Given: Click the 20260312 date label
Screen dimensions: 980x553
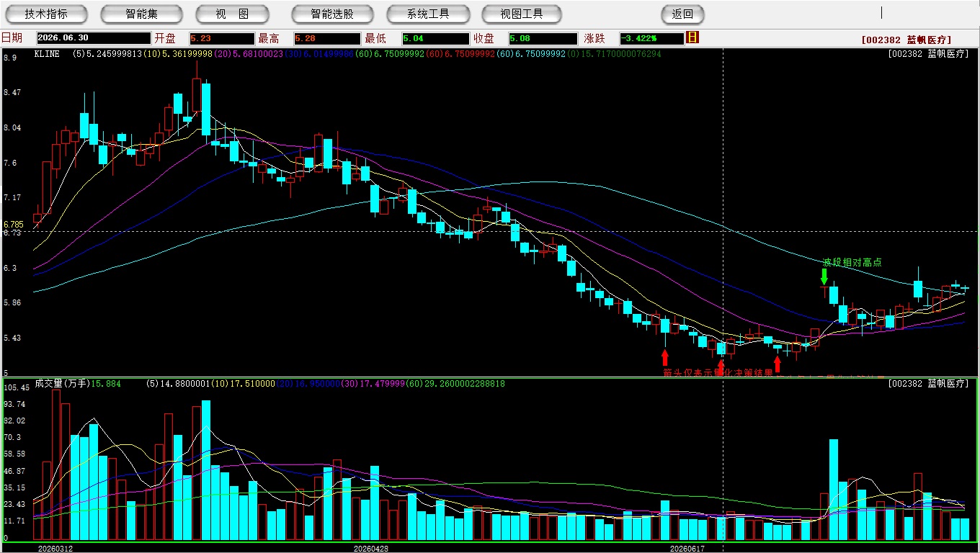Looking at the screenshot, I should (x=55, y=548).
